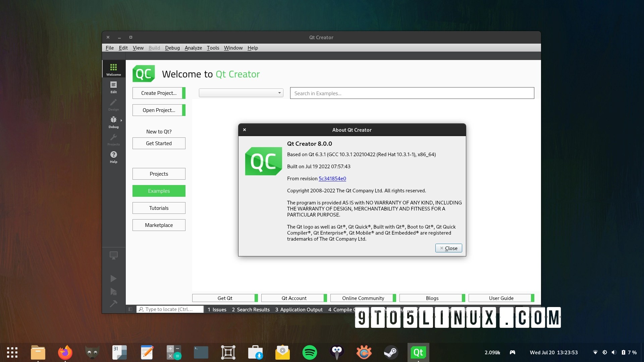Open the kit selector monitor icon
Image resolution: width=644 pixels, height=362 pixels.
pyautogui.click(x=114, y=255)
